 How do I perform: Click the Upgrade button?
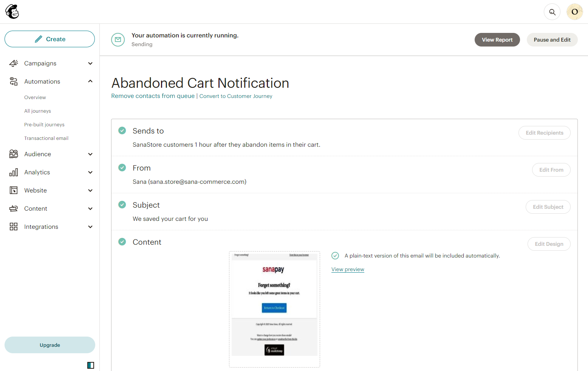pyautogui.click(x=50, y=345)
